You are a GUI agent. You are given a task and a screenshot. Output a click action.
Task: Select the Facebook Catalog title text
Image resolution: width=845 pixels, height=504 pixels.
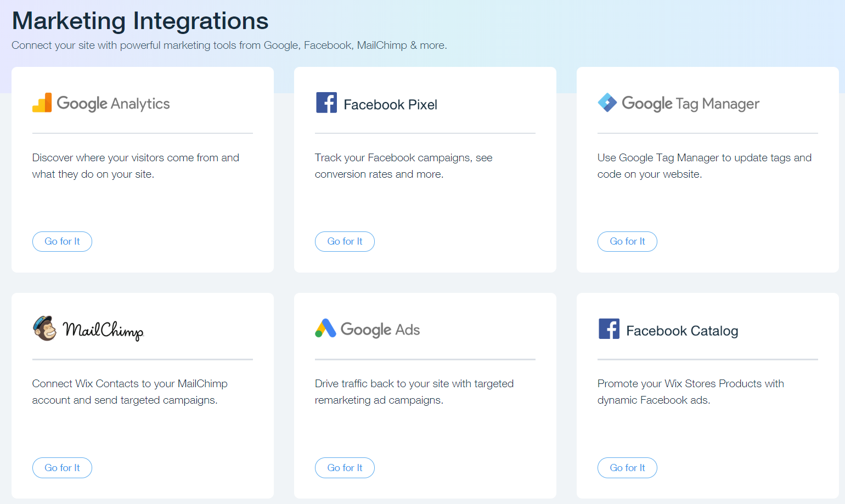coord(682,331)
